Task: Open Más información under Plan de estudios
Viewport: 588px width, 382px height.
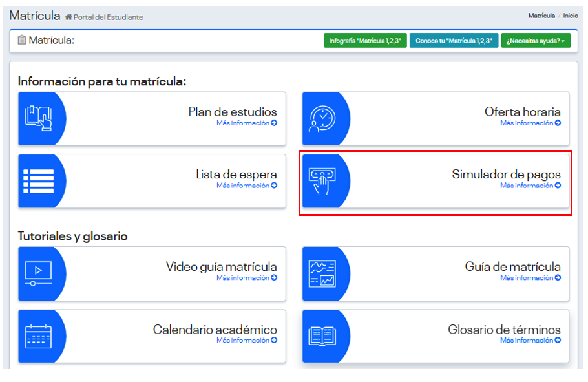Action: pyautogui.click(x=246, y=123)
